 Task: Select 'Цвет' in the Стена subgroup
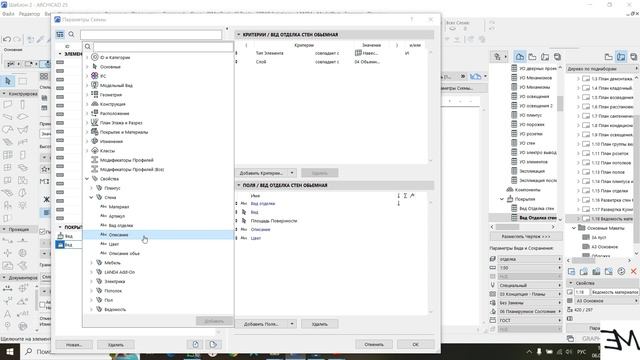[114, 244]
